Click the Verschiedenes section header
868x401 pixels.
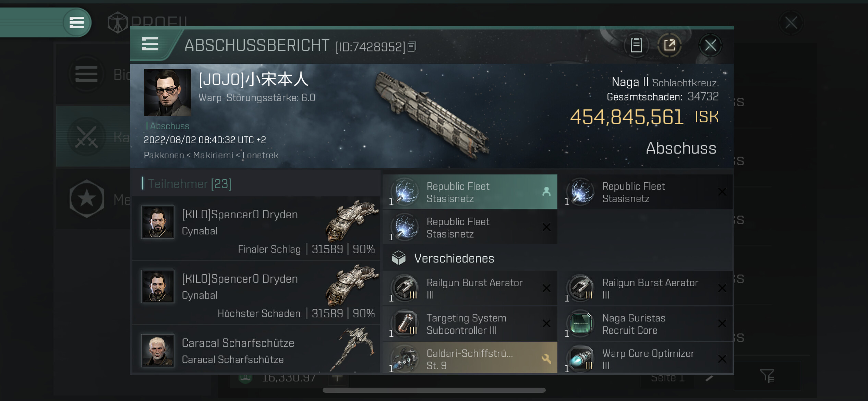pos(454,258)
